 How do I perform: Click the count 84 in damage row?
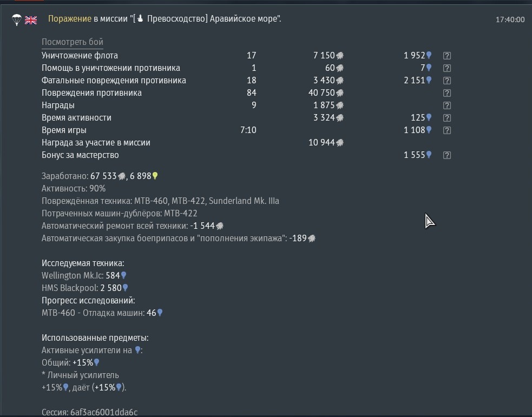pyautogui.click(x=252, y=92)
